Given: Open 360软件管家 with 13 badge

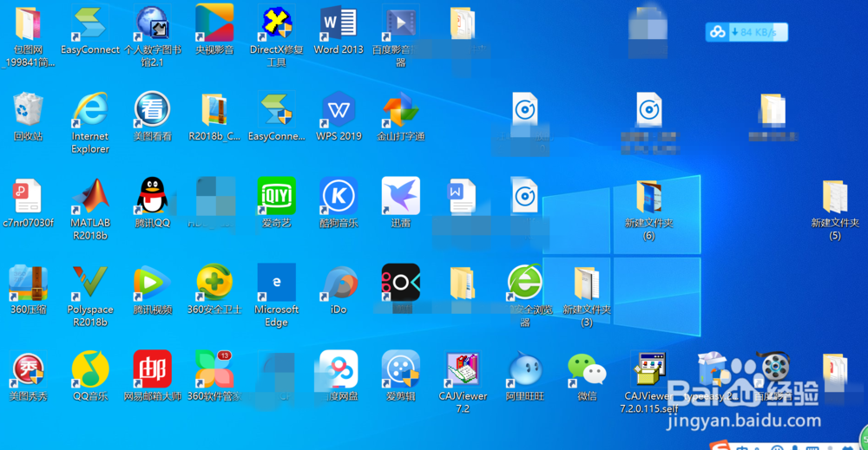Looking at the screenshot, I should [214, 370].
